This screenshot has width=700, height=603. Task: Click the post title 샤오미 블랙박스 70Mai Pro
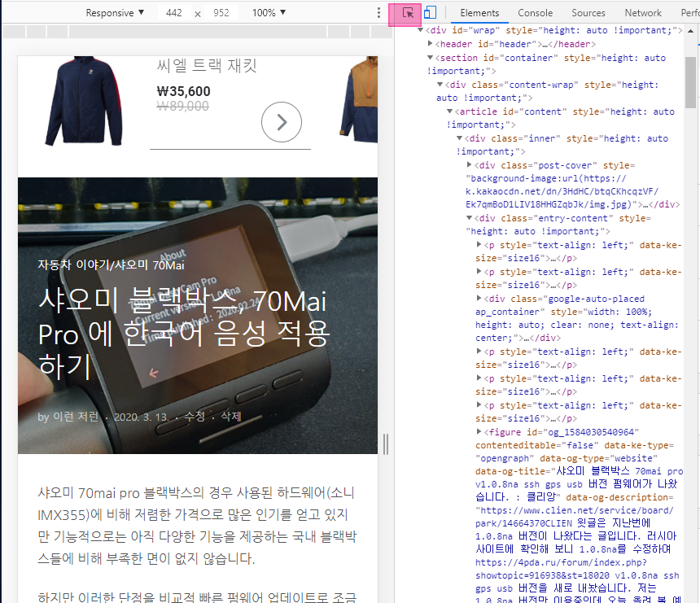coord(183,334)
